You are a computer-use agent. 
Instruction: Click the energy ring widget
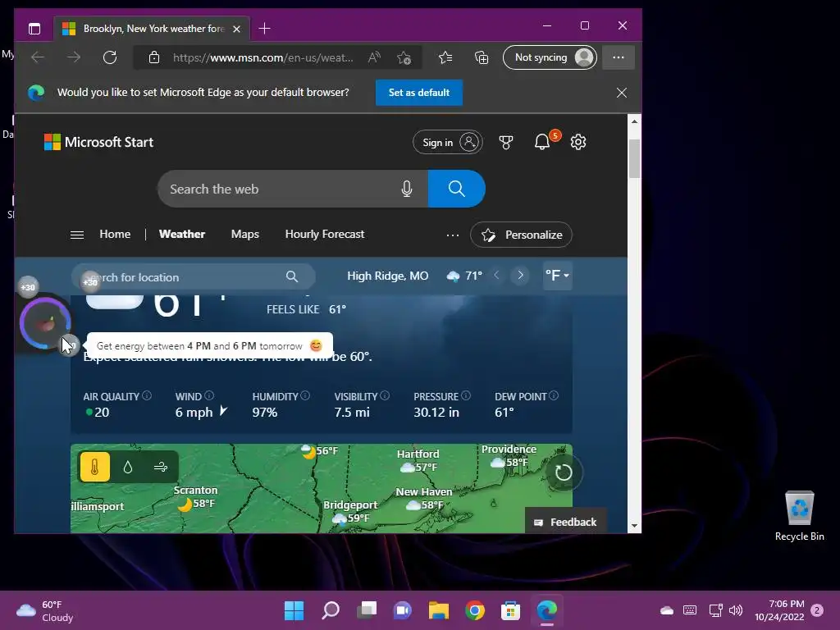click(x=45, y=323)
